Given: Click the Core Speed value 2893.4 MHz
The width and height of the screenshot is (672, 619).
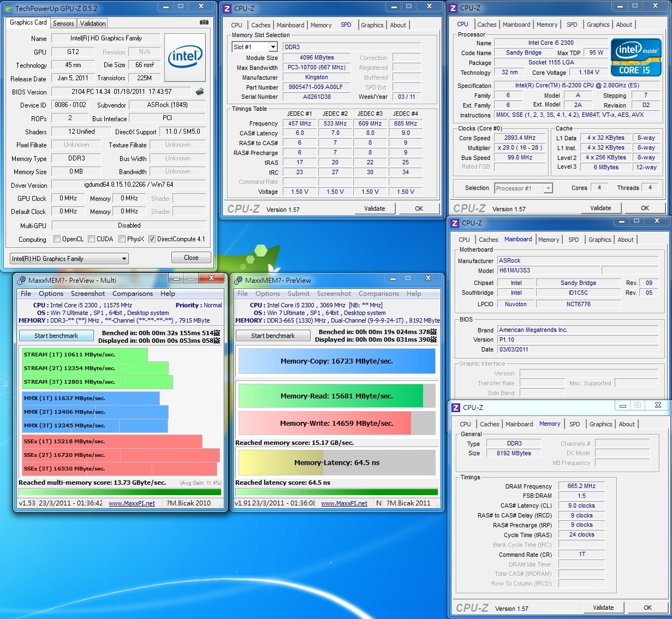Looking at the screenshot, I should point(520,138).
